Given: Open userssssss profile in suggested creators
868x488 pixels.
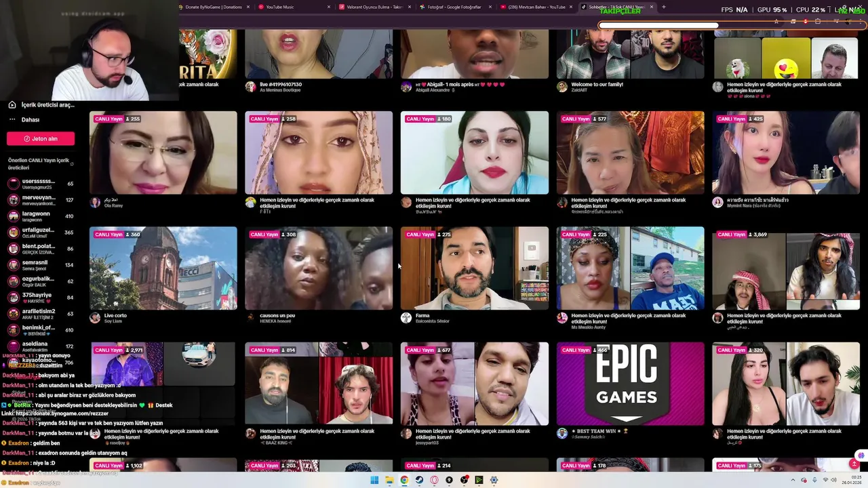Looking at the screenshot, I should 39,184.
